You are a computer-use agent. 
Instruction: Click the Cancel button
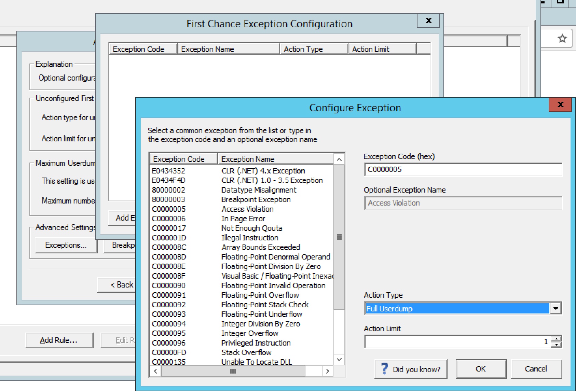536,369
